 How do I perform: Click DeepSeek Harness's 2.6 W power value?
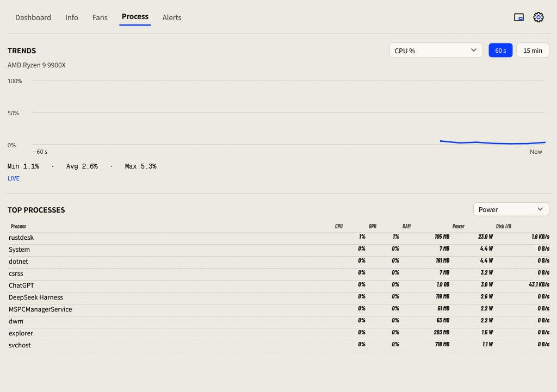coord(487,296)
